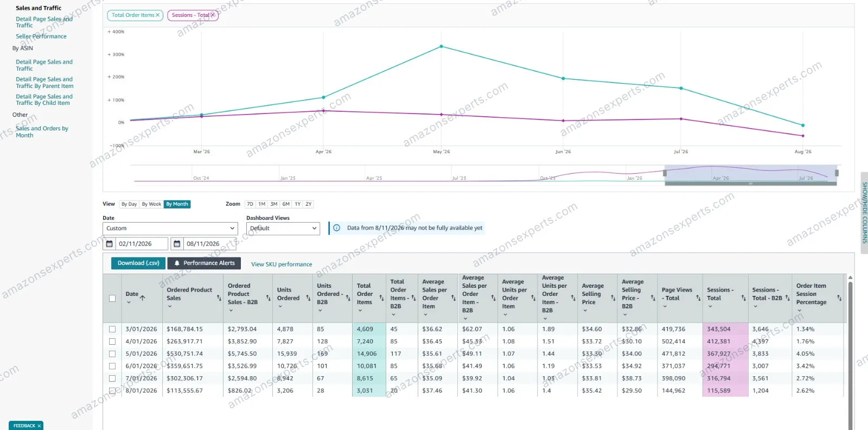Set chart zoom to 6M

click(x=286, y=204)
